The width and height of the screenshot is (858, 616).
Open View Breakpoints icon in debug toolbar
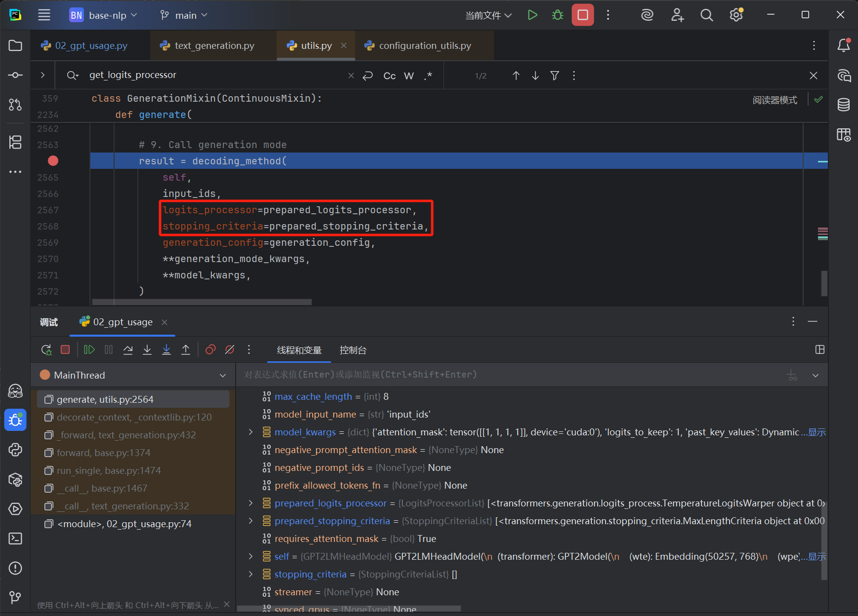pyautogui.click(x=210, y=350)
